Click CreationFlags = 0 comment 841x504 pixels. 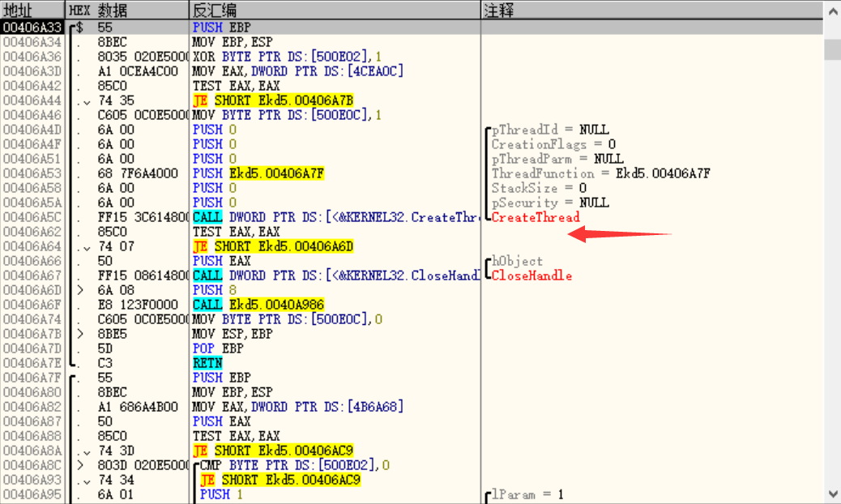pos(553,144)
